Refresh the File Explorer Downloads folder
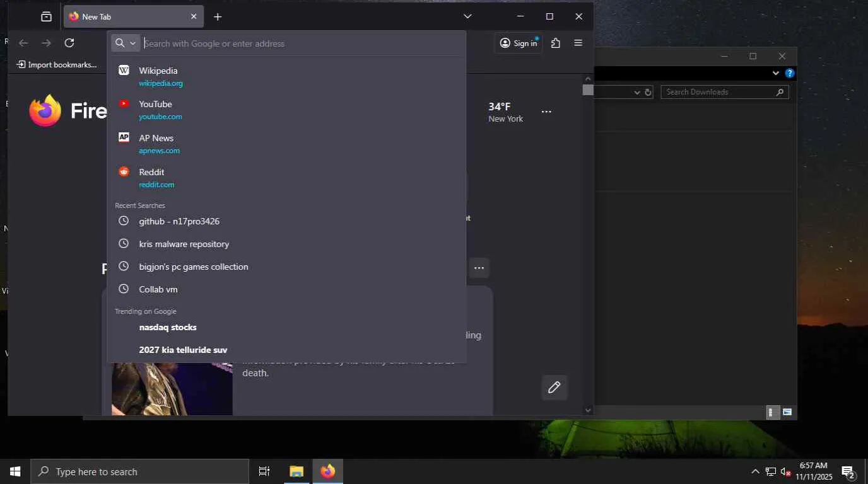Viewport: 868px width, 484px height. point(648,92)
